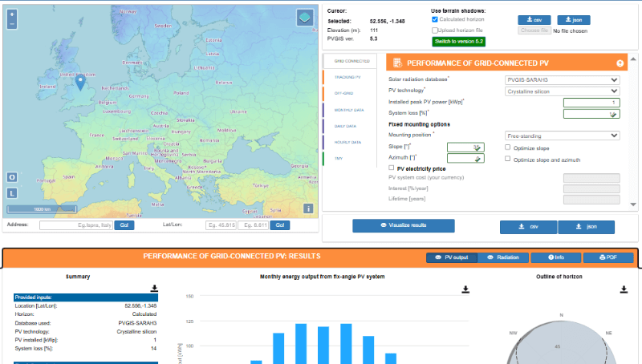This screenshot has height=364, width=642.
Task: Zoom in on the map
Action: pyautogui.click(x=12, y=14)
